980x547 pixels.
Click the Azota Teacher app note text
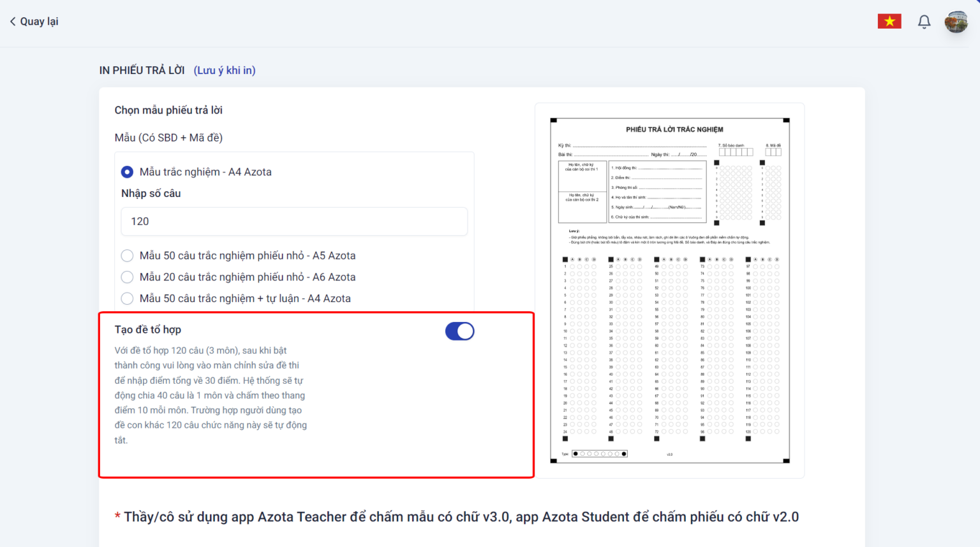(461, 517)
